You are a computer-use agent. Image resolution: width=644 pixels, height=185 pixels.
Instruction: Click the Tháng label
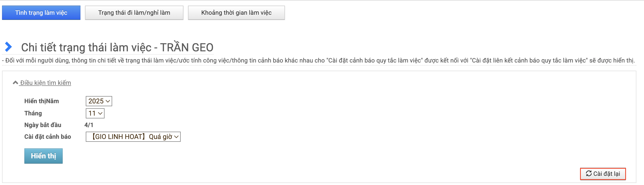(x=33, y=113)
